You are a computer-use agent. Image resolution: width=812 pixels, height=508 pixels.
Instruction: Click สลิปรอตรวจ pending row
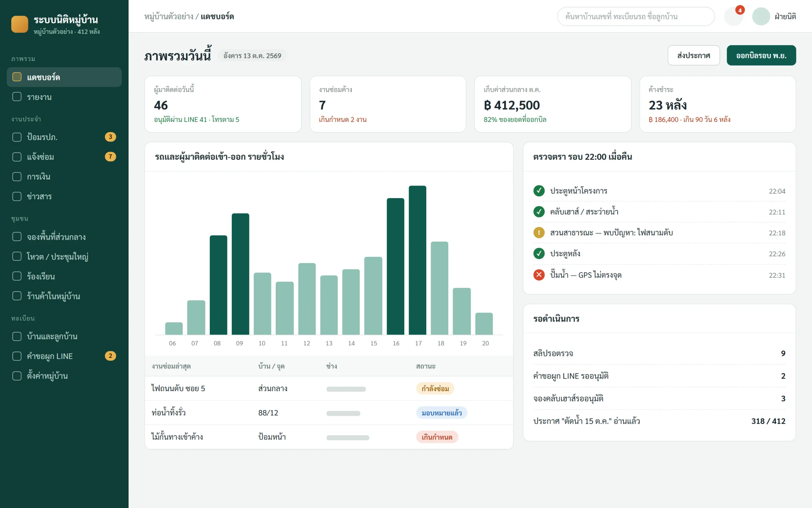[x=659, y=353]
